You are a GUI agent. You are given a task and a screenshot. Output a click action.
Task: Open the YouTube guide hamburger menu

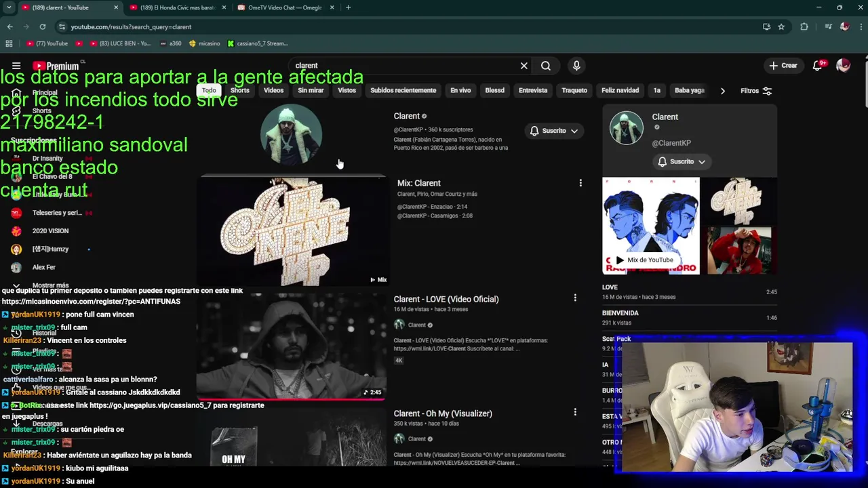(x=16, y=66)
